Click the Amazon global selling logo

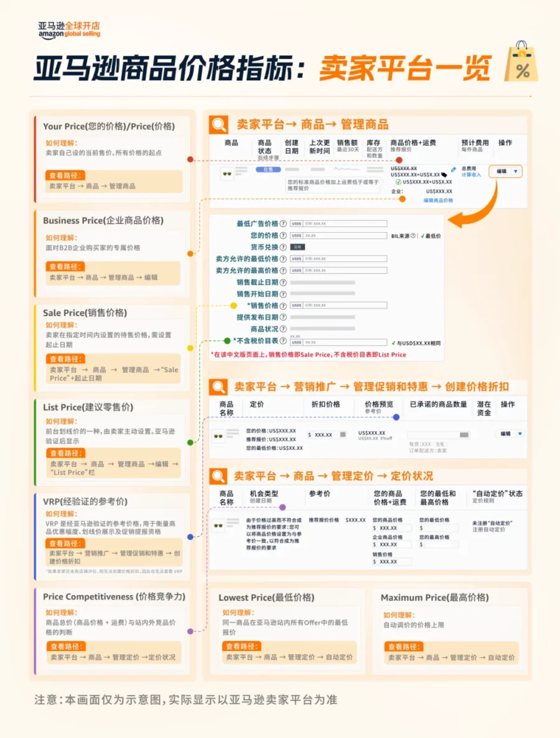point(69,30)
